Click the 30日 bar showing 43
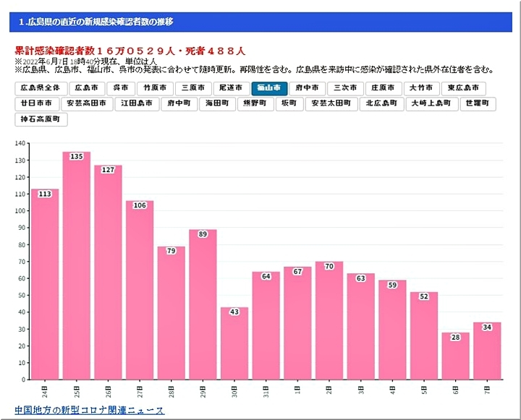The width and height of the screenshot is (521, 420). (234, 344)
